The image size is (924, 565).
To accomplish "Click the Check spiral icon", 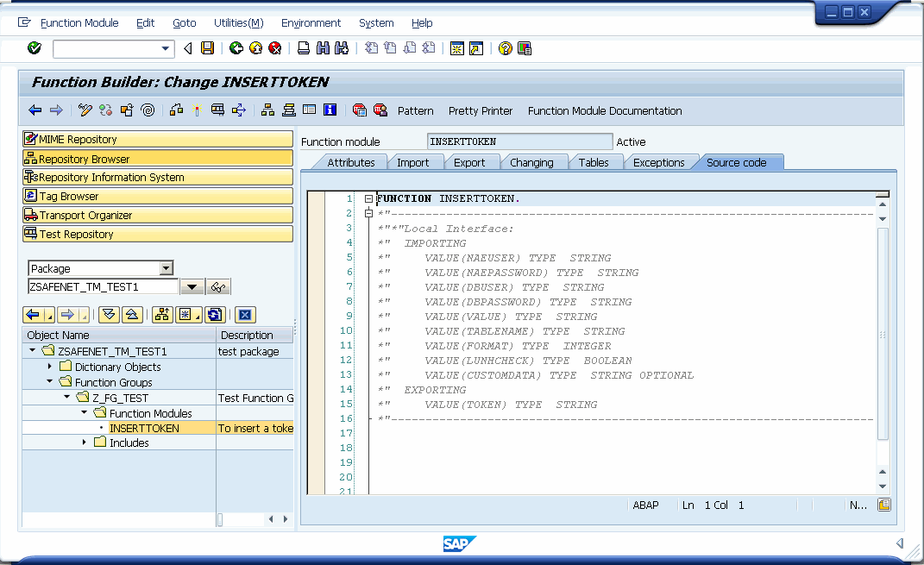I will [x=148, y=110].
